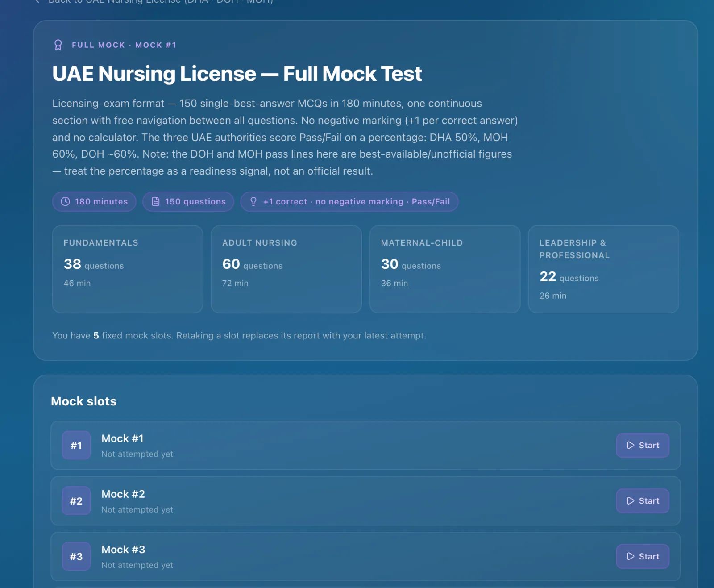Image resolution: width=714 pixels, height=588 pixels.
Task: Start Mock #1
Action: 643,445
